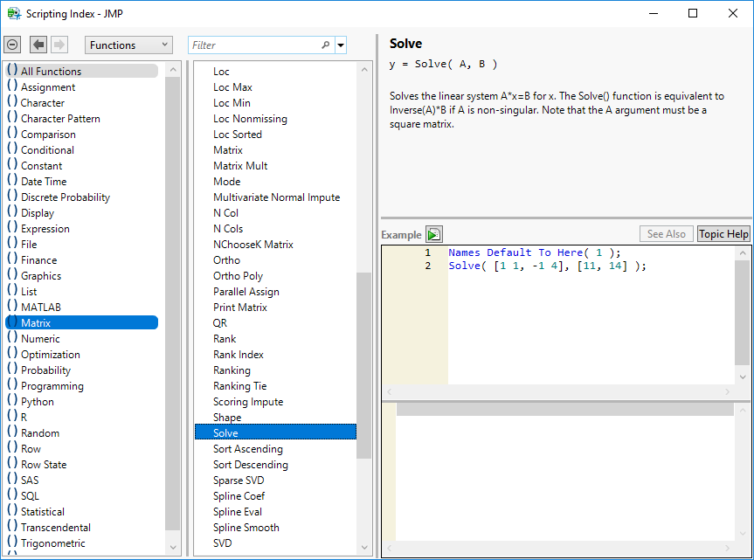
Task: Select the Matrix category icon
Action: click(12, 322)
